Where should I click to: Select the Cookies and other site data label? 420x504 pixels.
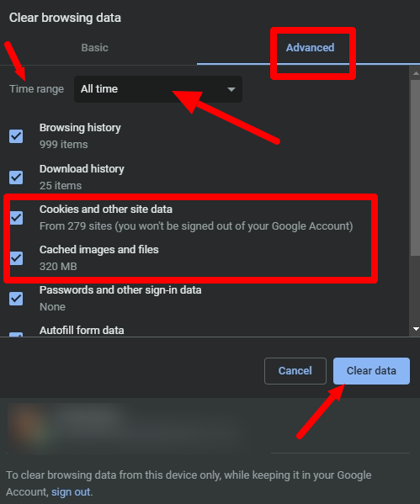106,210
